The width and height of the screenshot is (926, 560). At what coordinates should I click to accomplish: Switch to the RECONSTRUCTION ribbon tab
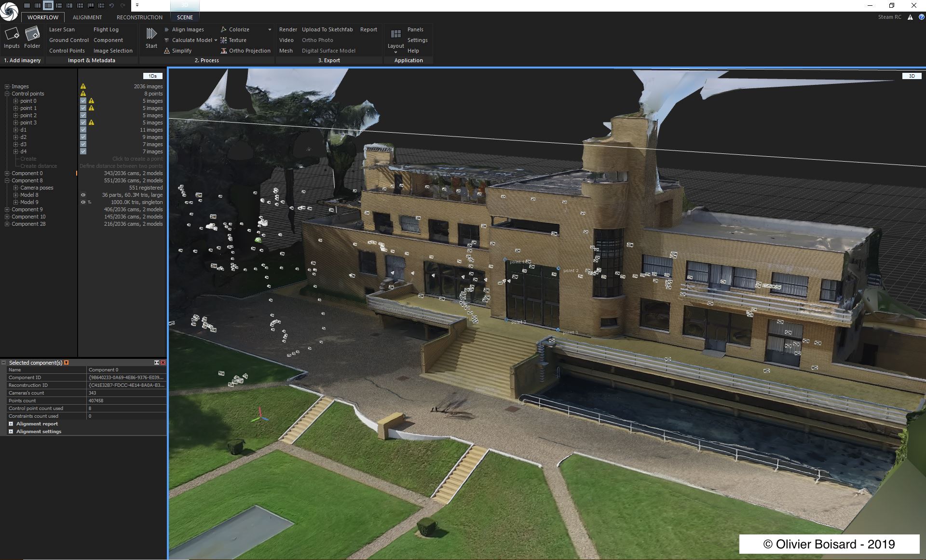coord(139,17)
